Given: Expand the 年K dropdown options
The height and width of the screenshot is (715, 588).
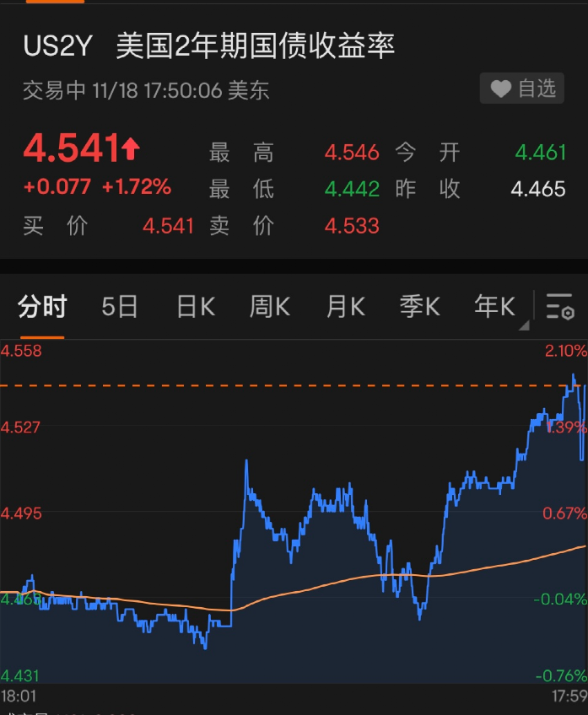Looking at the screenshot, I should click(x=496, y=309).
